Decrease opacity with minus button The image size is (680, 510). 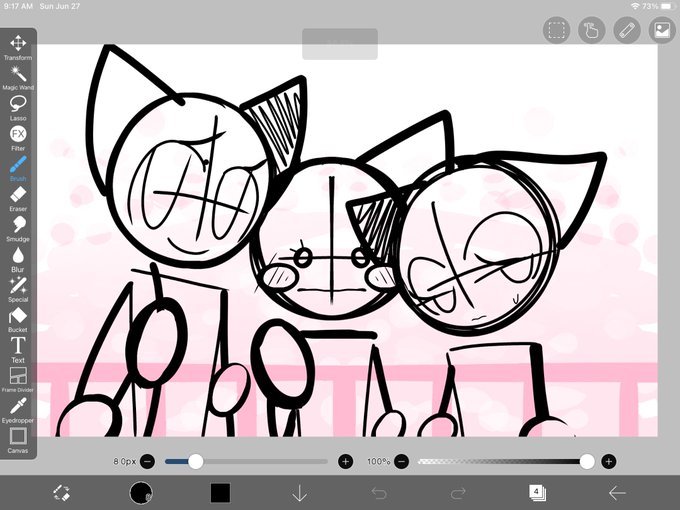[402, 461]
